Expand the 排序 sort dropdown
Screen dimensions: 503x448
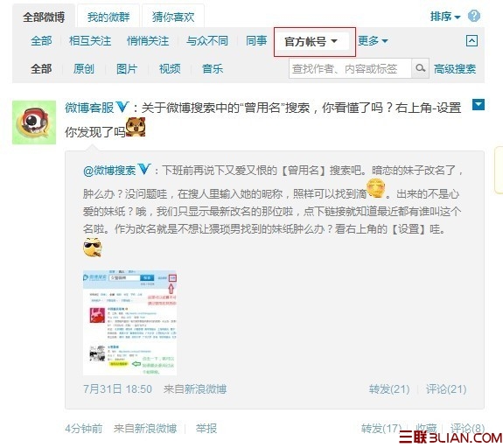coord(445,17)
